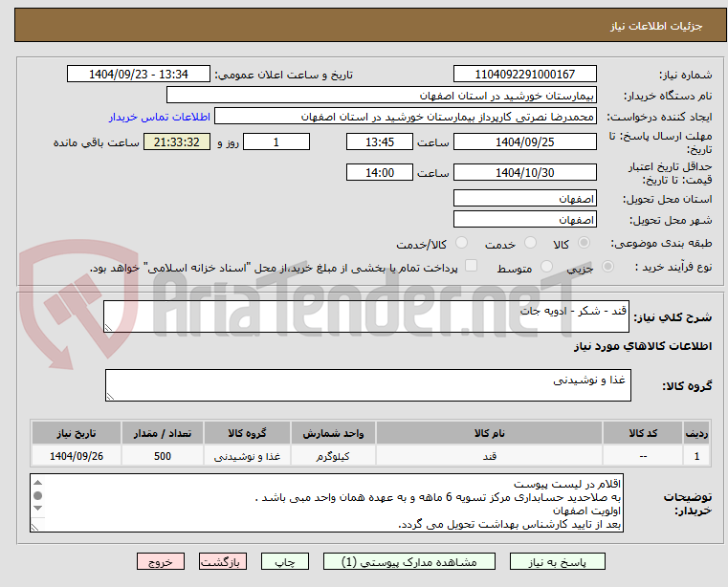Click the up arrow of buyer notes scrollbar
This screenshot has width=728, height=587.
coord(38,483)
